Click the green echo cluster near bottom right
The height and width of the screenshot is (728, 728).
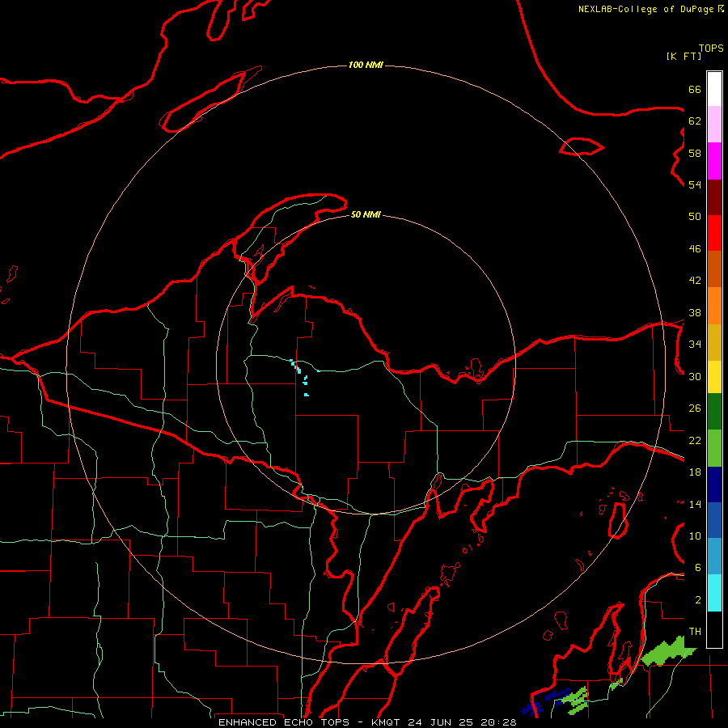click(x=575, y=699)
